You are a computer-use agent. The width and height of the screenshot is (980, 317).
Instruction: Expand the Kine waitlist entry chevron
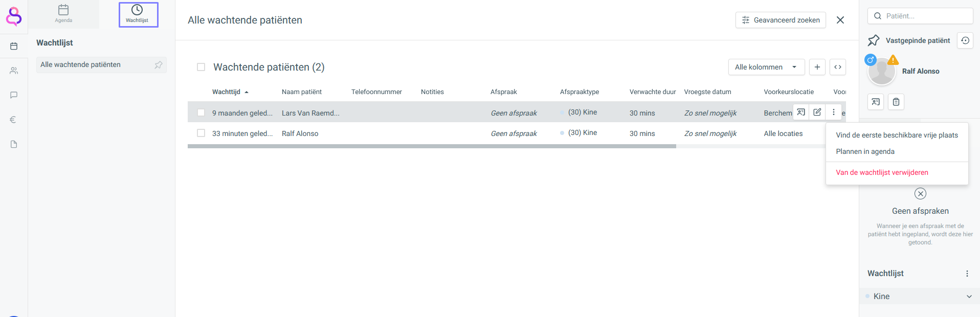pos(969,297)
